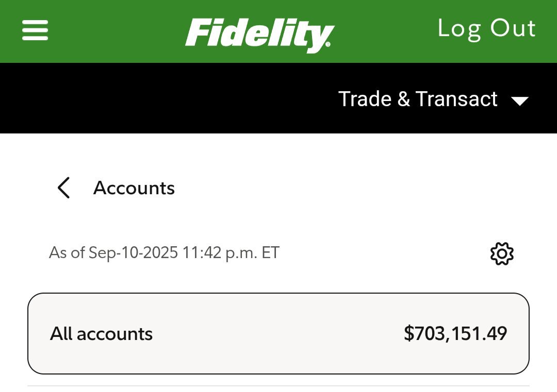Select the Accounts heading text
Image resolution: width=557 pixels, height=392 pixels.
click(x=134, y=188)
